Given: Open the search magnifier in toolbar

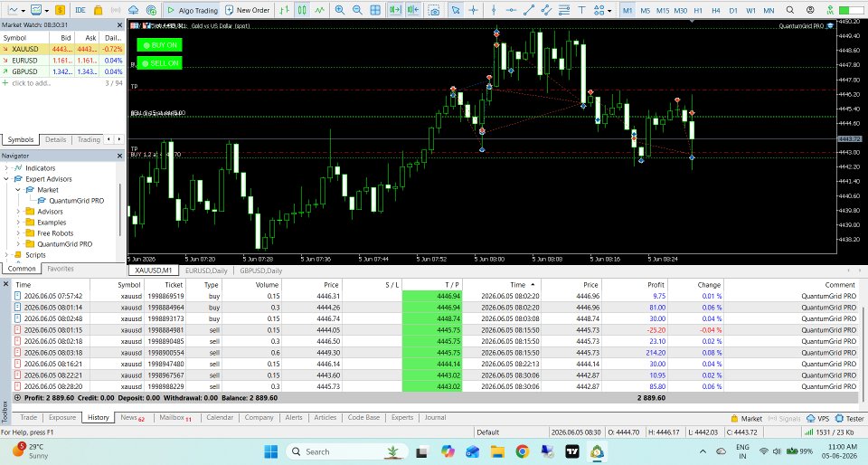Looking at the screenshot, I should click(790, 10).
